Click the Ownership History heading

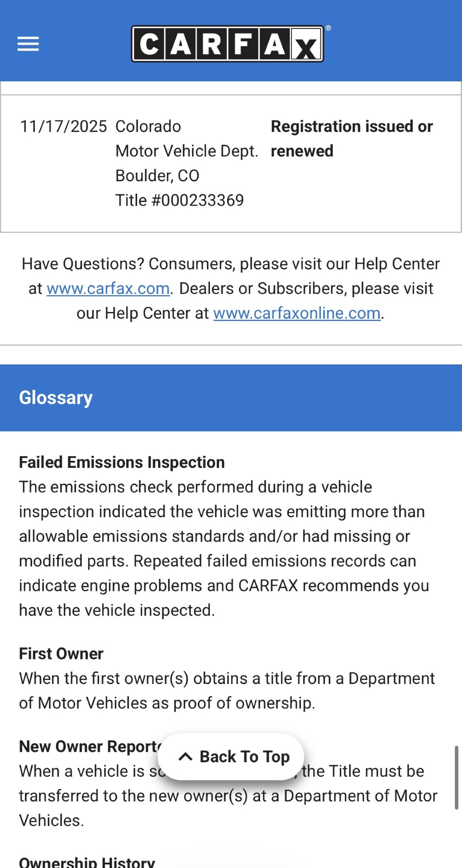coord(87,862)
